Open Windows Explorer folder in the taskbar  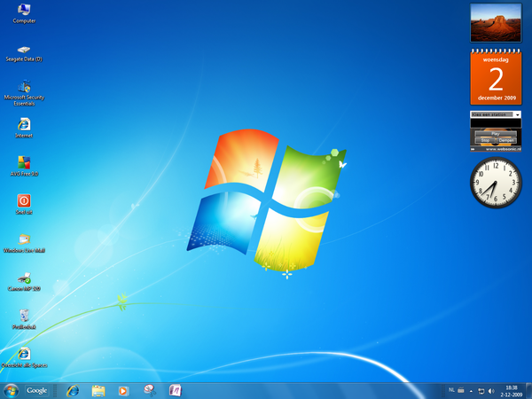[98, 391]
